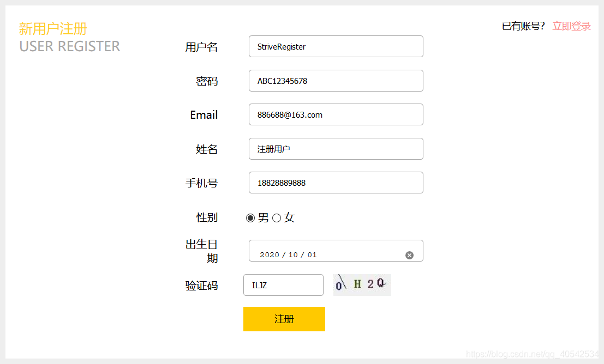604x364 pixels.
Task: Clear the birth date with the X icon
Action: pyautogui.click(x=409, y=255)
